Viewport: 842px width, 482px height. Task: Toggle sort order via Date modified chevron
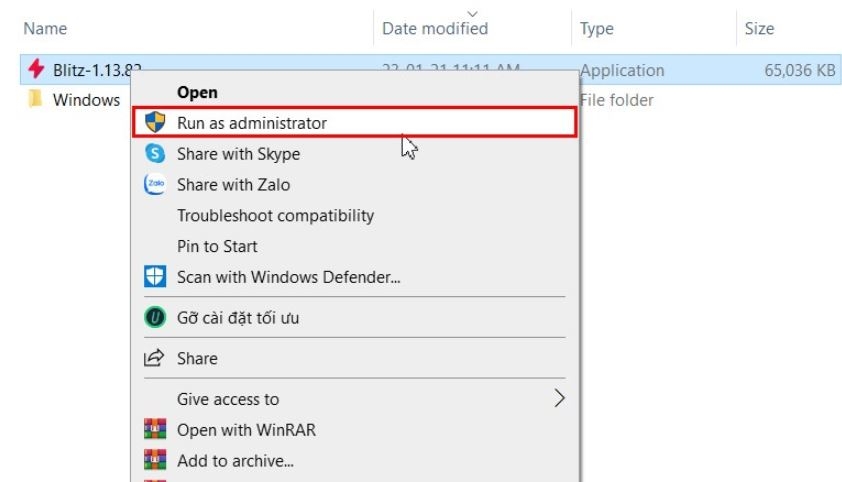point(473,13)
